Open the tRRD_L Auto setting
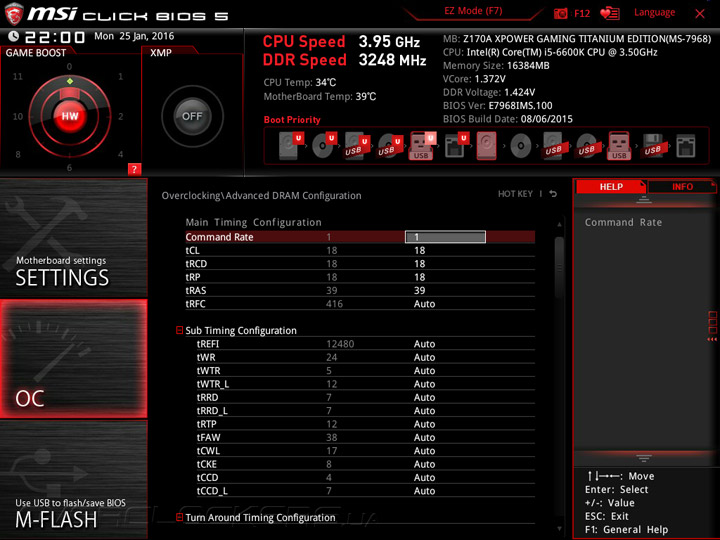The height and width of the screenshot is (540, 720). coord(424,410)
